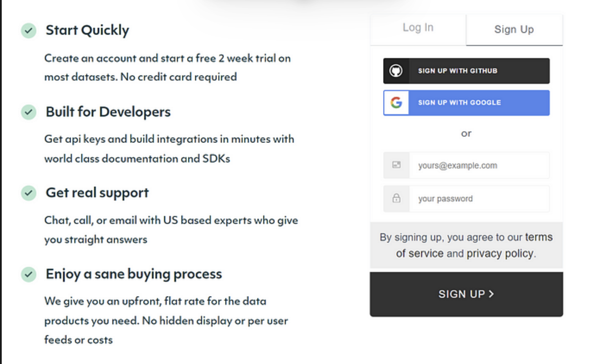The width and height of the screenshot is (605, 364).
Task: Click the password lock icon
Action: (x=396, y=198)
